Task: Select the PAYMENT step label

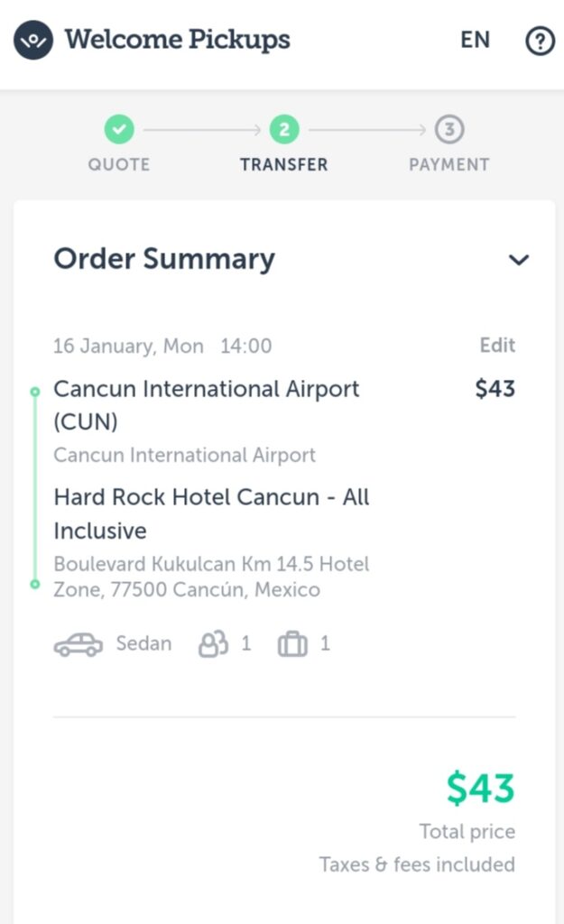Action: coord(449,164)
